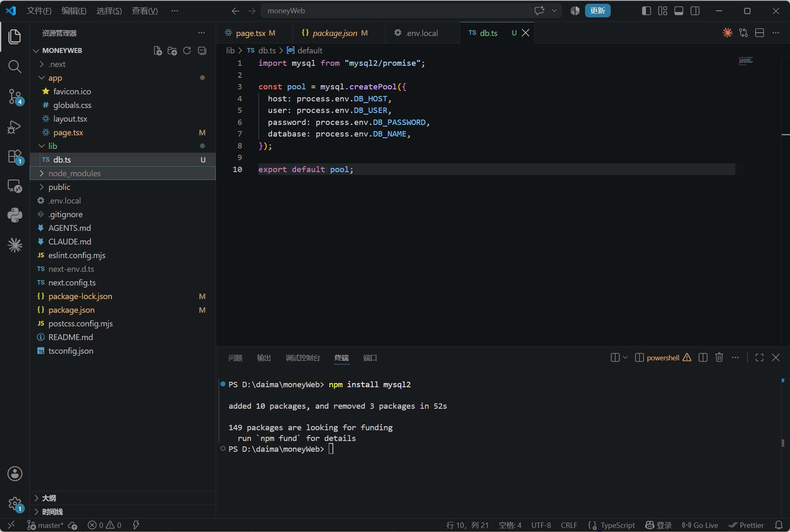Toggle the bottom panel visibility

pos(679,11)
